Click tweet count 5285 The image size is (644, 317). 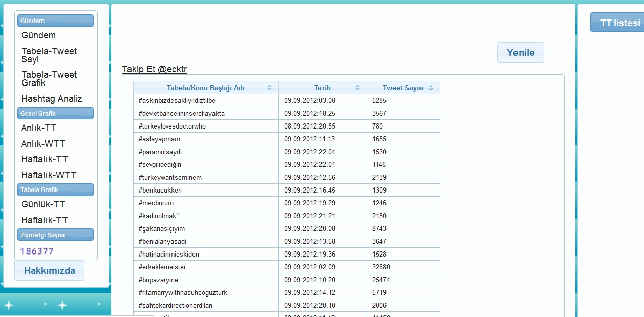tap(380, 100)
